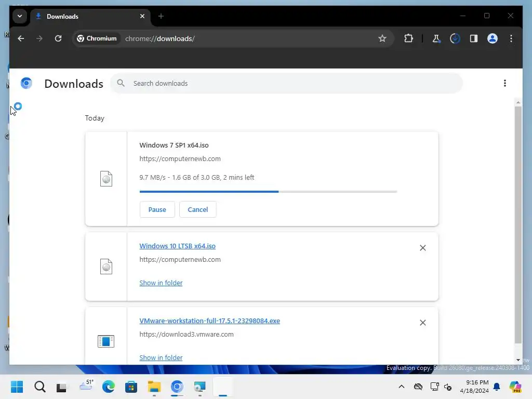The image size is (532, 399).
Task: Remove Windows 10 LTSB from the list
Action: [423, 248]
